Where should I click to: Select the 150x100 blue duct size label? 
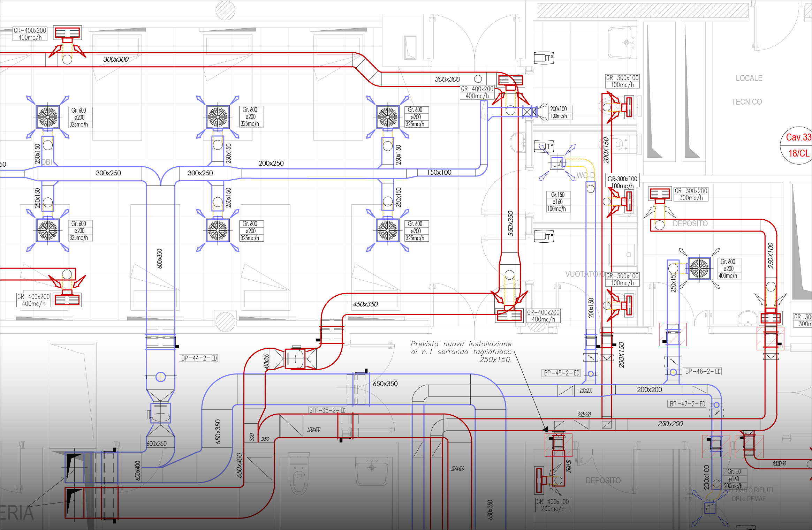coord(439,172)
